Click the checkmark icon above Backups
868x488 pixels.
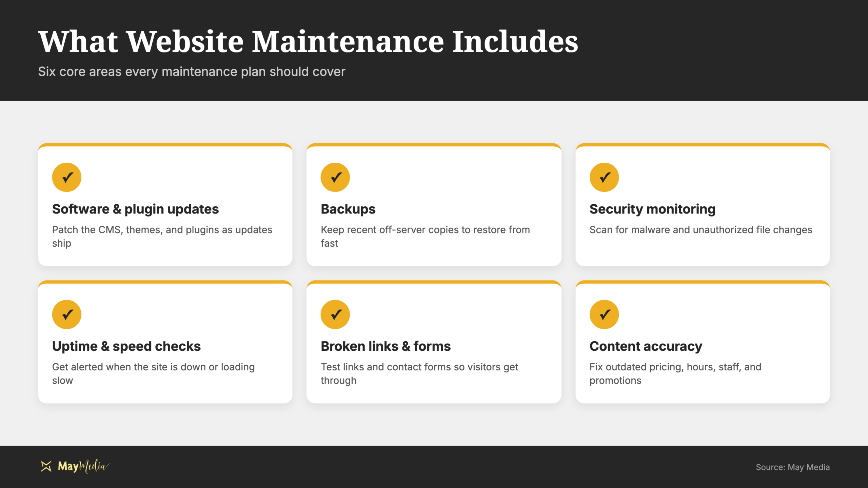pyautogui.click(x=335, y=177)
